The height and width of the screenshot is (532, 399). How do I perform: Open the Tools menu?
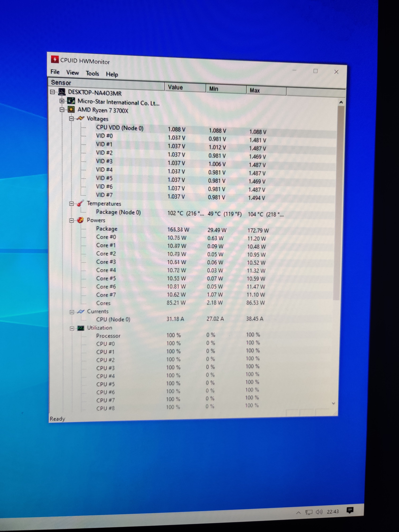(92, 73)
